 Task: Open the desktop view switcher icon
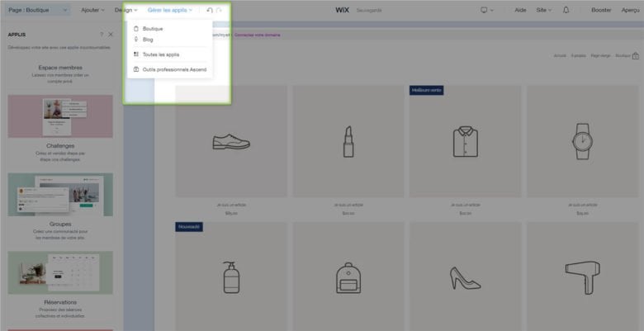484,10
